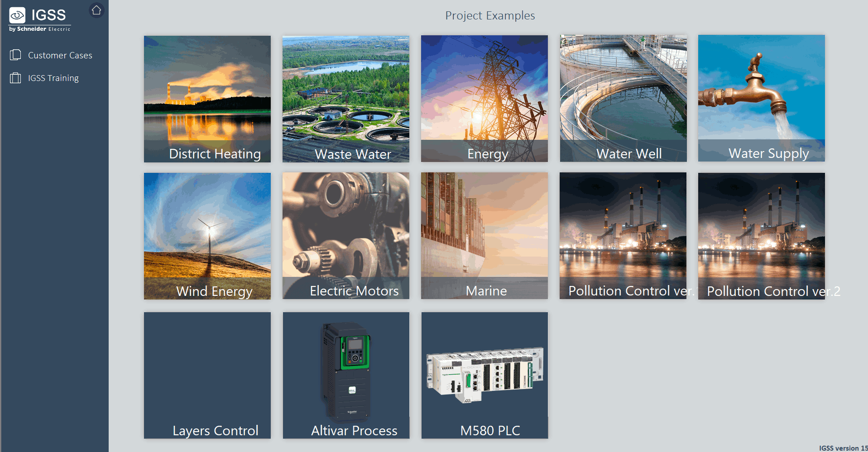Open Customer Cases menu item
This screenshot has width=868, height=452.
coord(60,55)
